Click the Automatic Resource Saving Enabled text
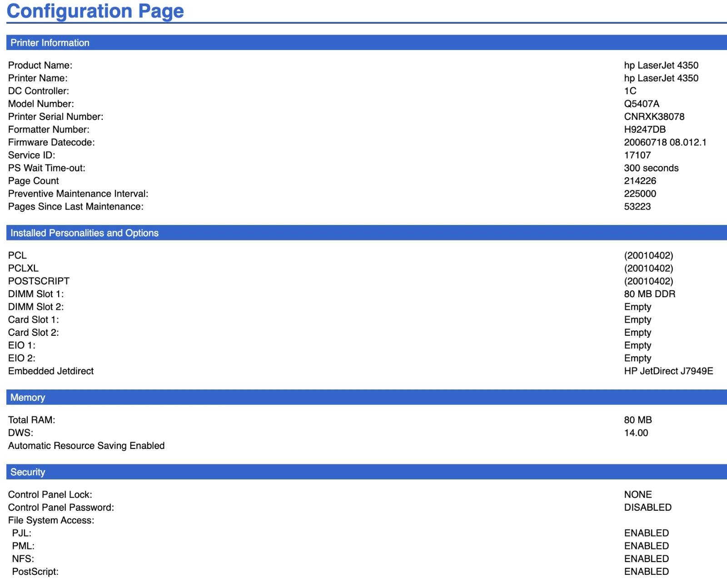The width and height of the screenshot is (727, 588). [x=86, y=445]
